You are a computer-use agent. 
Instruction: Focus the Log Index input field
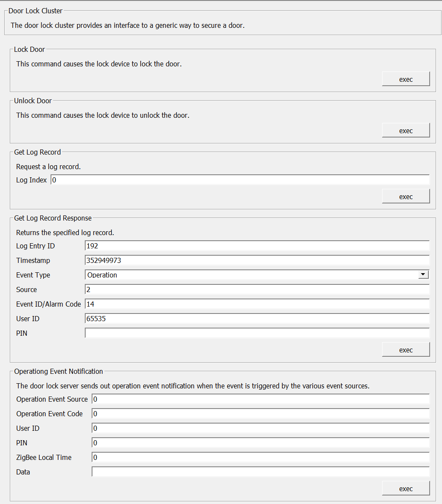pos(240,180)
